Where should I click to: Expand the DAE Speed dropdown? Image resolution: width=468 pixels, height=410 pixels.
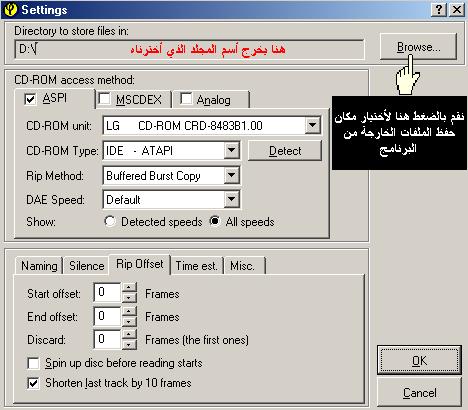(232, 199)
